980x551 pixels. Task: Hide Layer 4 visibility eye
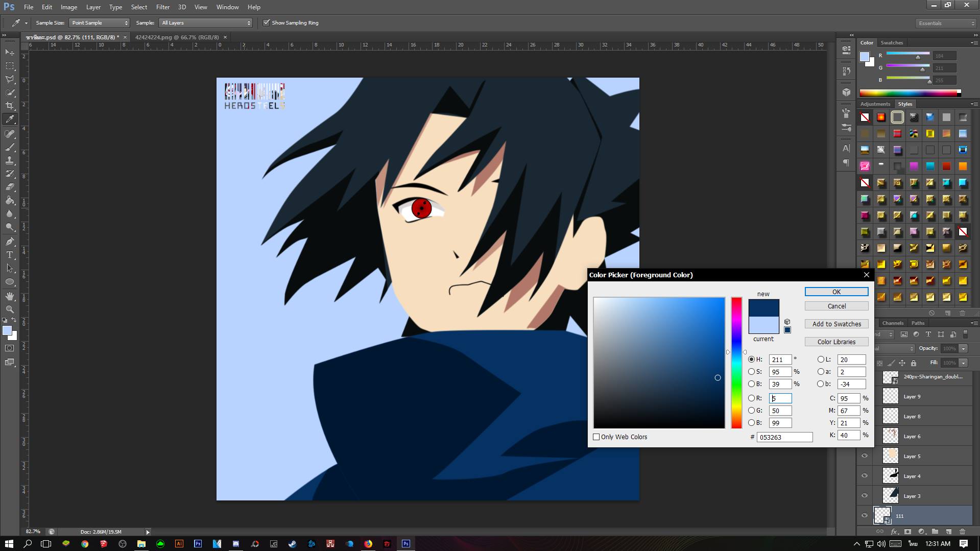(x=865, y=476)
